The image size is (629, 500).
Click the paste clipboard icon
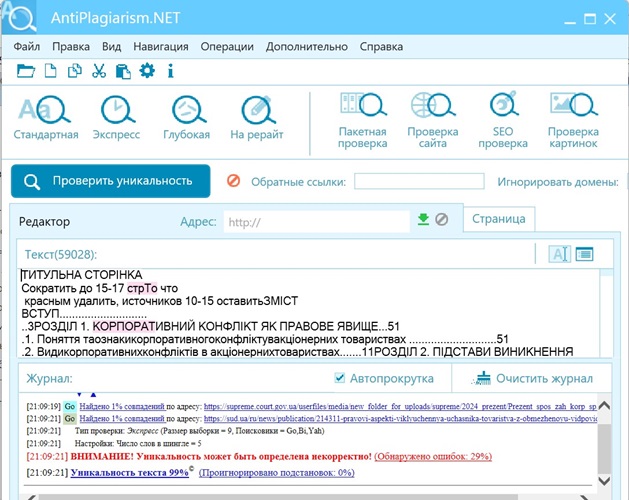123,71
